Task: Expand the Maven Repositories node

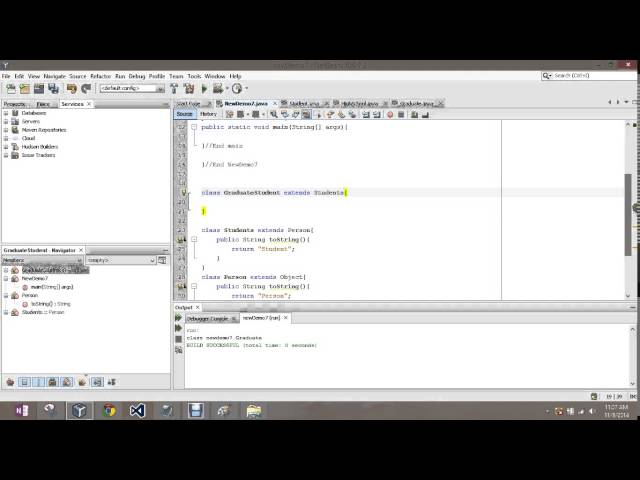Action: (6, 130)
